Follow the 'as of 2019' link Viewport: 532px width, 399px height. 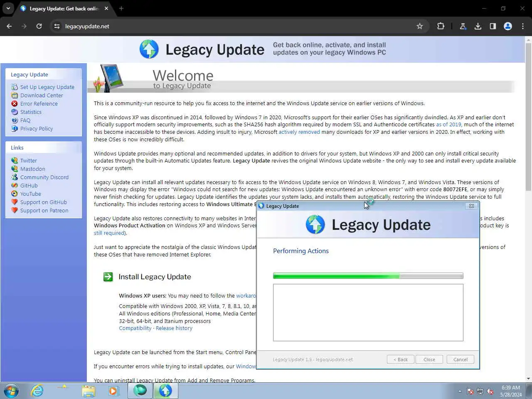click(448, 124)
